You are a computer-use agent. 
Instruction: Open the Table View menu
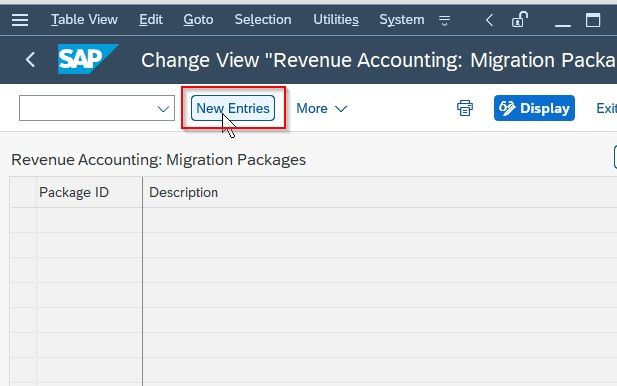[84, 20]
